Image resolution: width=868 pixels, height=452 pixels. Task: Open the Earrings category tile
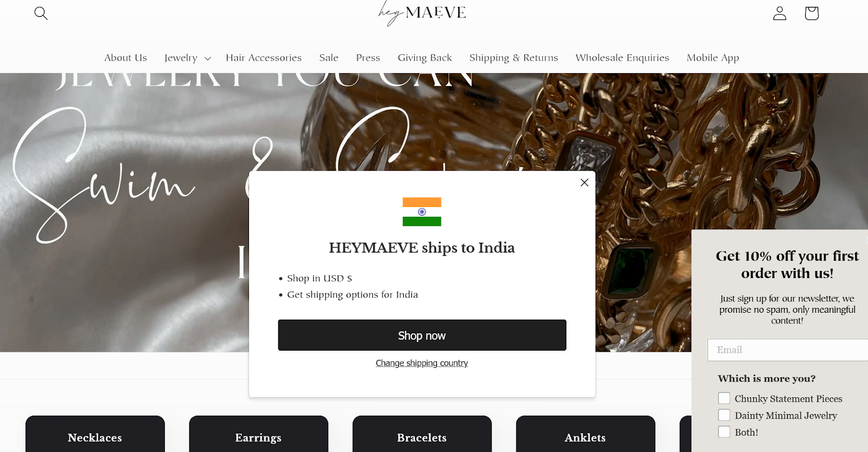tap(258, 434)
